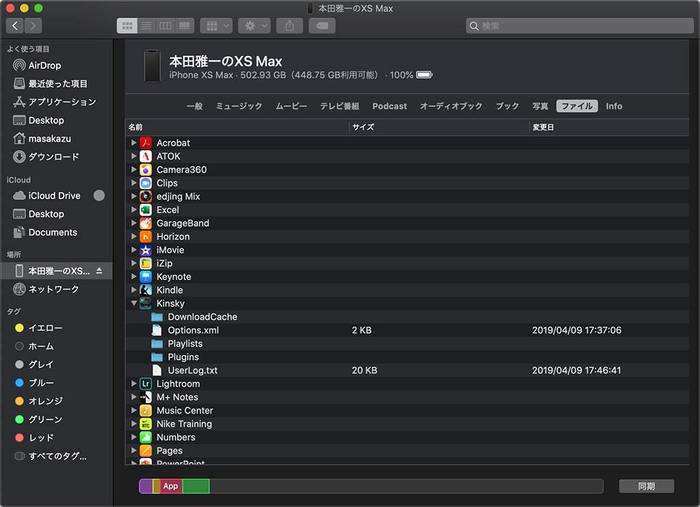Expand the Acrobat app folder
The height and width of the screenshot is (507, 700).
[133, 143]
